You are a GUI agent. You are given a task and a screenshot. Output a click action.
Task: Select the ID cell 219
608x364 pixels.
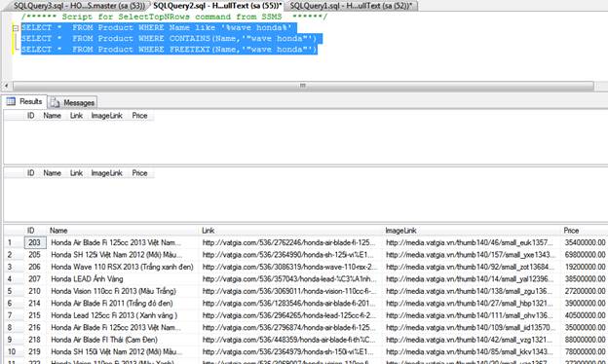35,351
